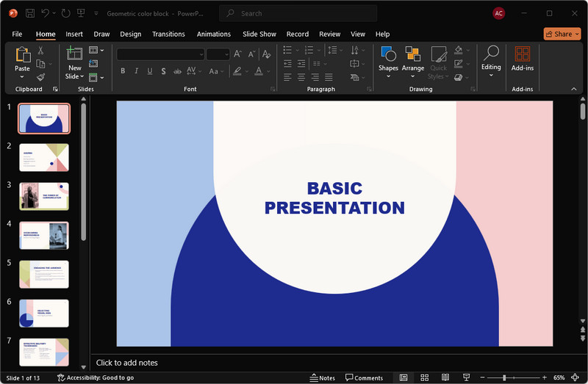Screen dimensions: 588x384
Task: Copy selection to clipboard
Action: tap(40, 64)
